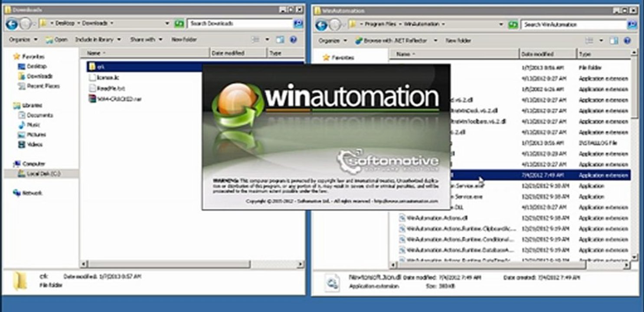Click the Desktop breadcrumb in the Downloads address bar
This screenshot has width=644, height=312.
65,23
